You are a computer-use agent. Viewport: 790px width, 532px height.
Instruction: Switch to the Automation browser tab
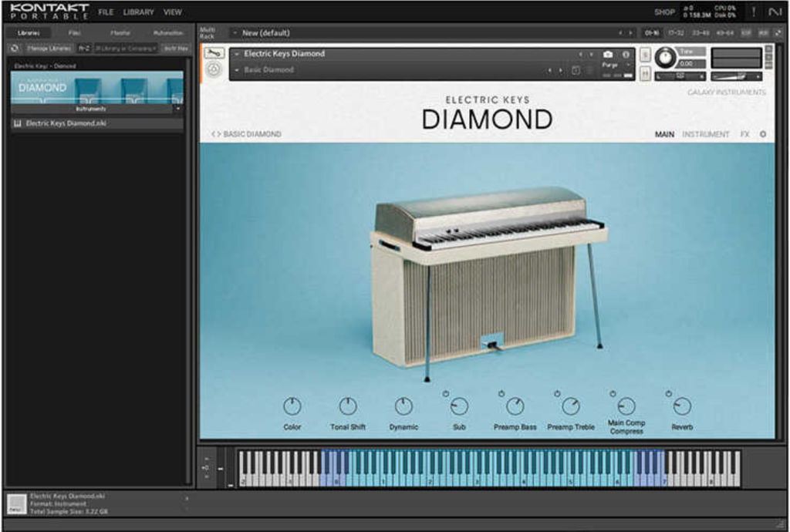[167, 32]
